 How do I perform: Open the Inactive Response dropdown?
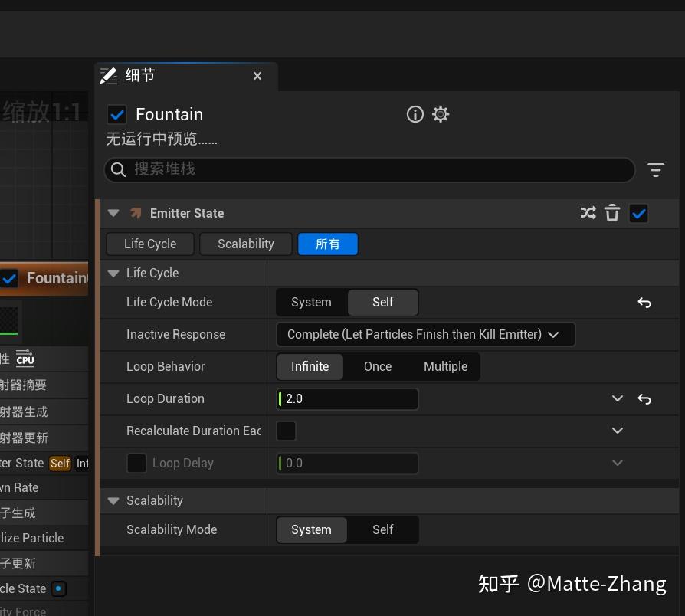click(x=425, y=334)
